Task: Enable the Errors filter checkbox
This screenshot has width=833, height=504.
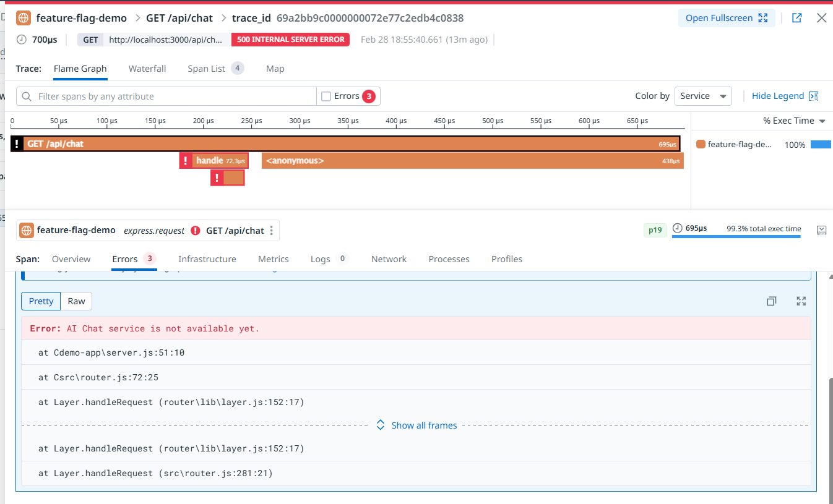Action: [326, 96]
